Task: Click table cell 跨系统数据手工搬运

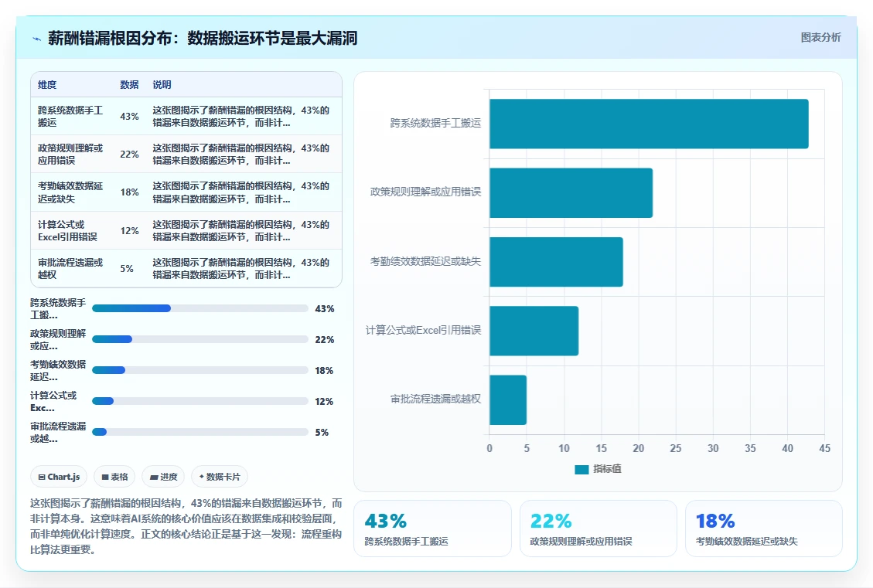Action: [70, 116]
